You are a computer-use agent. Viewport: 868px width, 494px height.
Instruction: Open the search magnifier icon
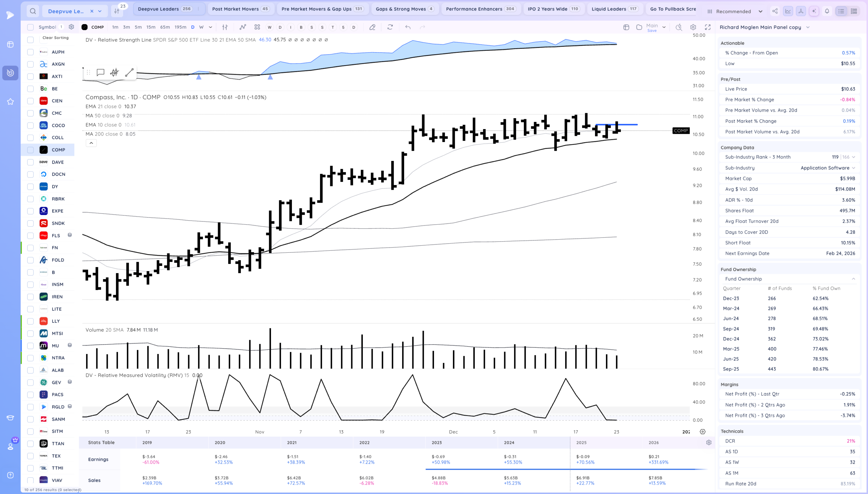point(33,11)
